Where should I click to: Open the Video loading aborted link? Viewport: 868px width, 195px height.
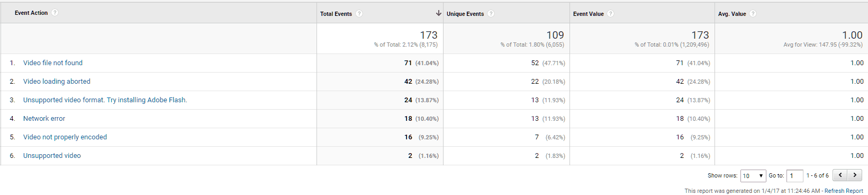click(x=57, y=82)
